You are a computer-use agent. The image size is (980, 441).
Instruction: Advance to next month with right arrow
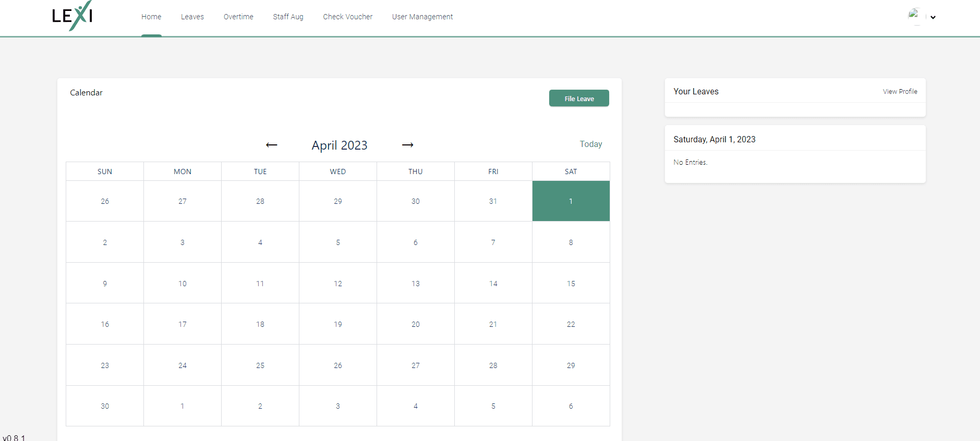(408, 145)
